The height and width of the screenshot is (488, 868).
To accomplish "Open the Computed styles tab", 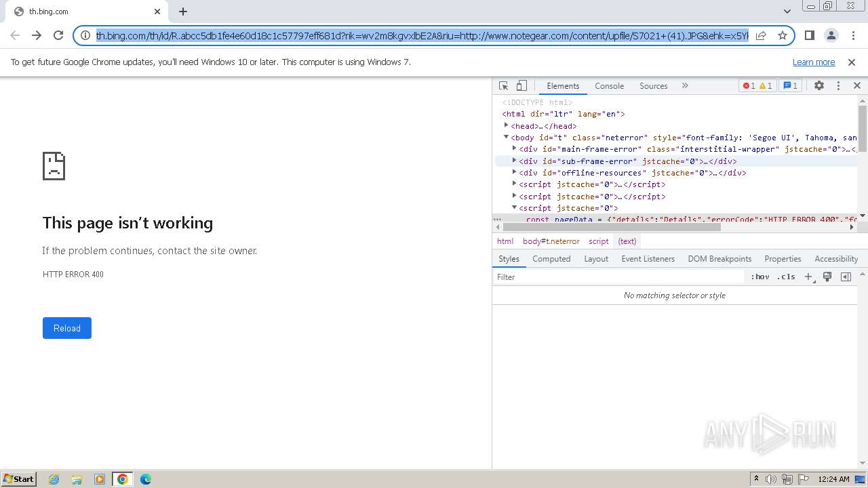I will click(x=551, y=259).
